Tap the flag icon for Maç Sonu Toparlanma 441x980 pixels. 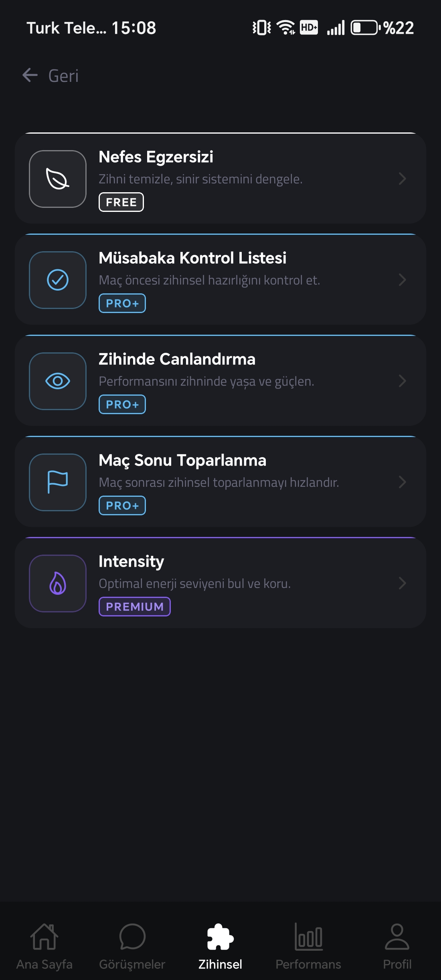(x=58, y=482)
